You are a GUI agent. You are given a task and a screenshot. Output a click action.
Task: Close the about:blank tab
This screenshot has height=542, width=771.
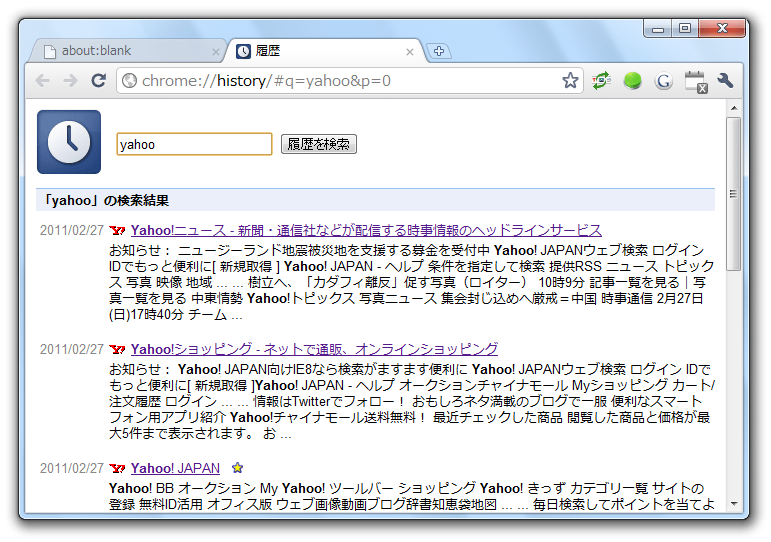coord(215,52)
